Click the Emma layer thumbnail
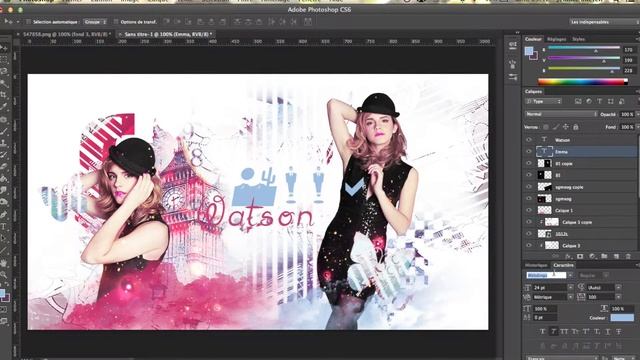 click(x=544, y=151)
